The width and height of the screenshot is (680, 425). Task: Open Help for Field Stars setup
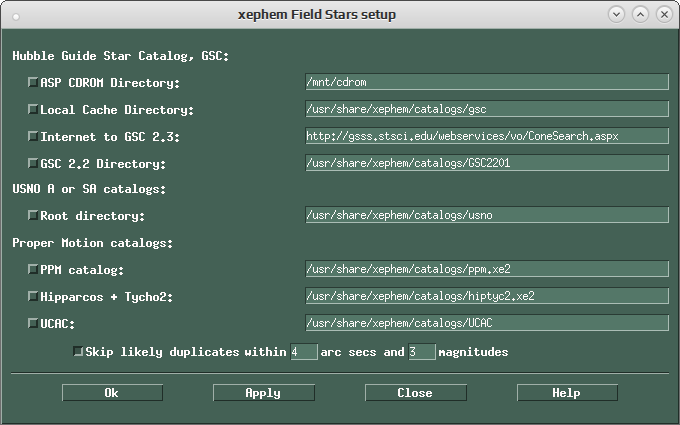[567, 393]
